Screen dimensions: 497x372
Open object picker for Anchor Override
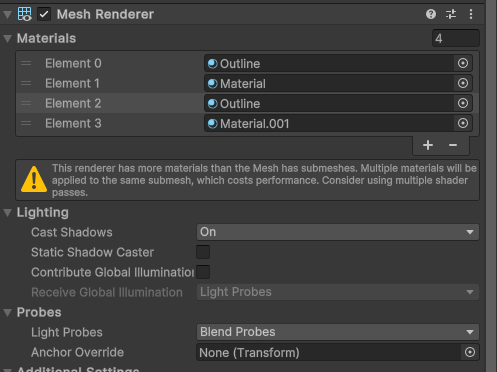coord(470,352)
